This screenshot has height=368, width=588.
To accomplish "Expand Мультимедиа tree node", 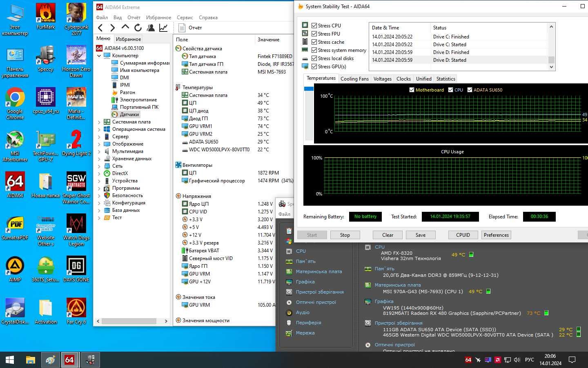I will pos(99,151).
